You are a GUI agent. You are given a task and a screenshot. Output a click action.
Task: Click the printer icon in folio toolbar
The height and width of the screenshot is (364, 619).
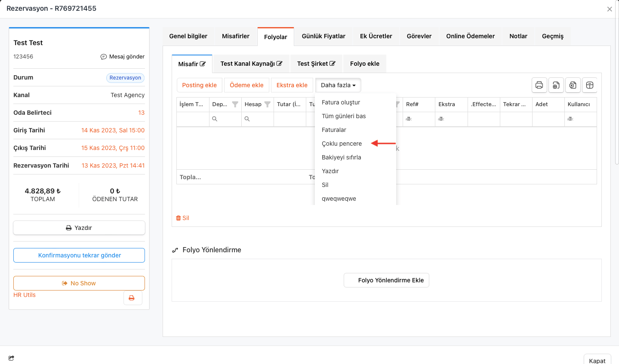pos(539,85)
